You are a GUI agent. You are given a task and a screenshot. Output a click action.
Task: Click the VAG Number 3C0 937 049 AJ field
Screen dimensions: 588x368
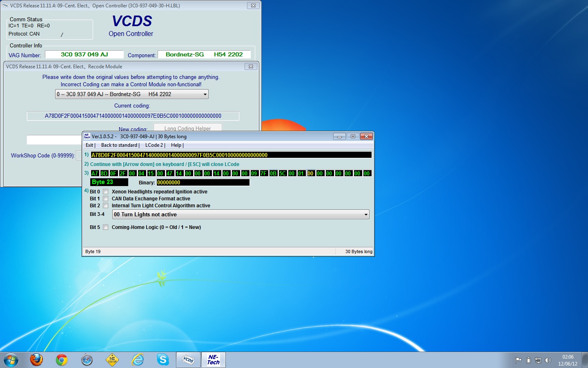click(x=84, y=54)
